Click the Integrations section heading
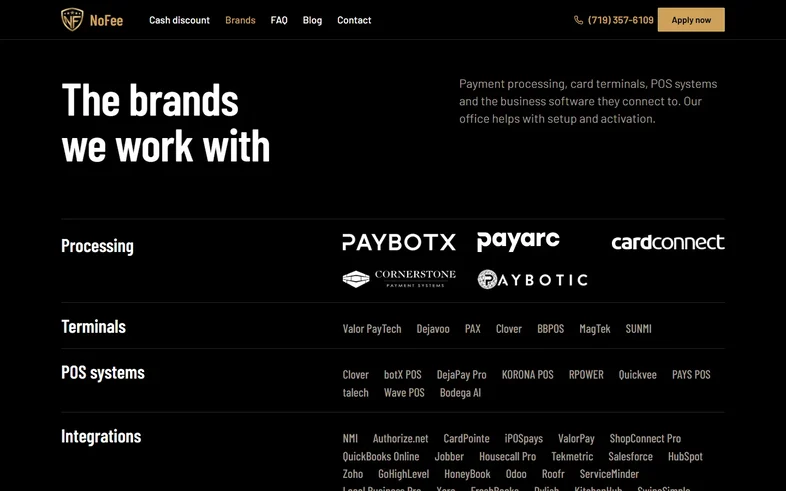 click(101, 436)
